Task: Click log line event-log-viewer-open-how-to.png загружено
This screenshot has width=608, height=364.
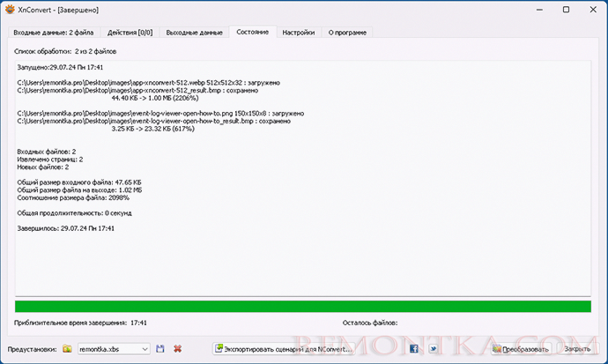Action: 160,113
